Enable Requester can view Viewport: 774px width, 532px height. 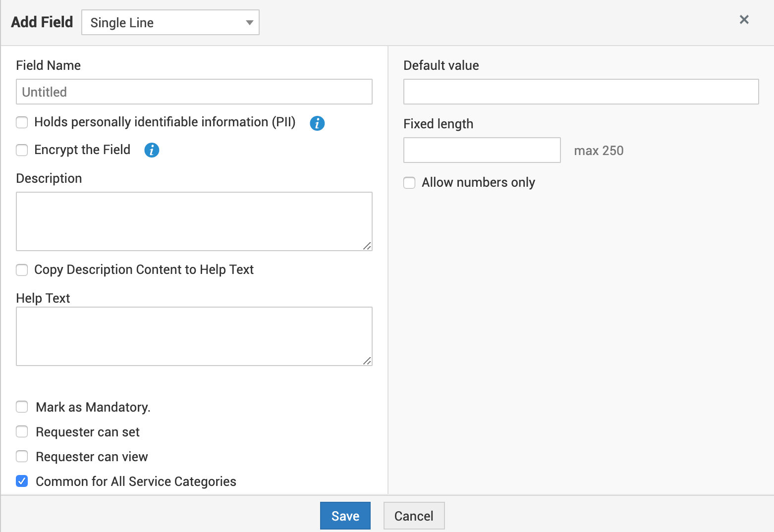point(22,456)
